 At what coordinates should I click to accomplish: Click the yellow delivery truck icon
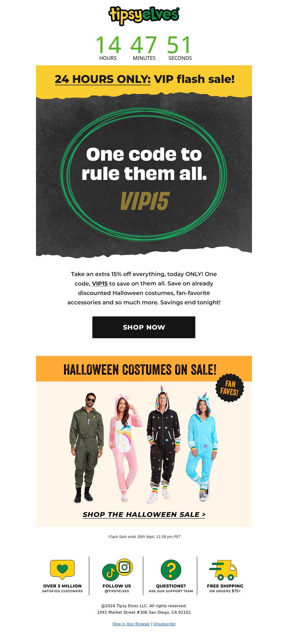click(x=224, y=570)
